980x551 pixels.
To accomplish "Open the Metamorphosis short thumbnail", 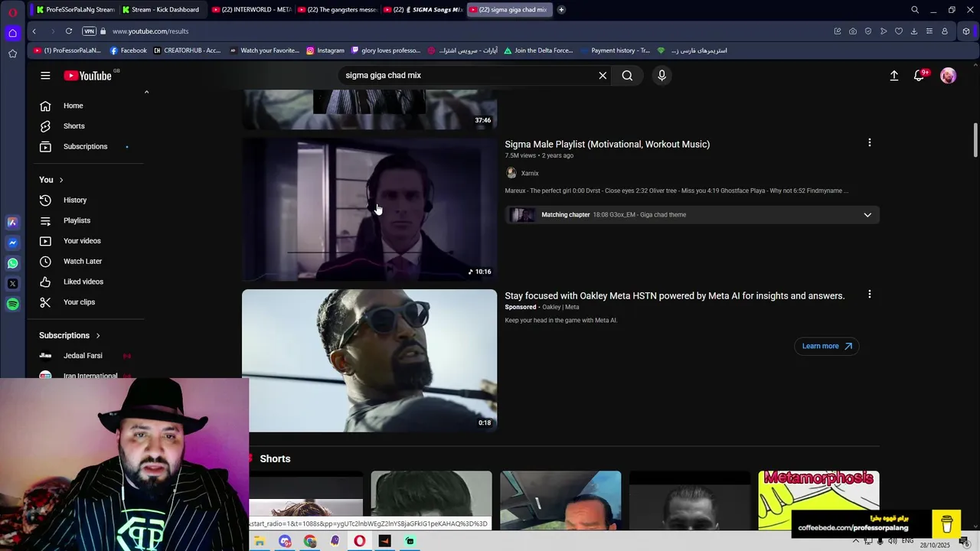I will pos(818,500).
